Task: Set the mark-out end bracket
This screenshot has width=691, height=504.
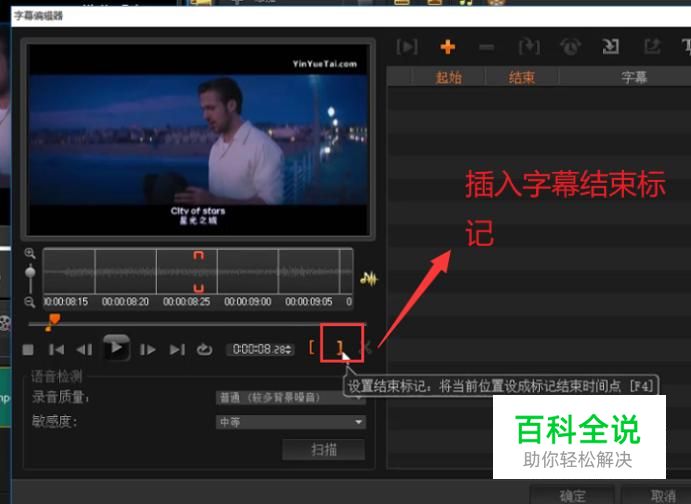Action: click(340, 348)
